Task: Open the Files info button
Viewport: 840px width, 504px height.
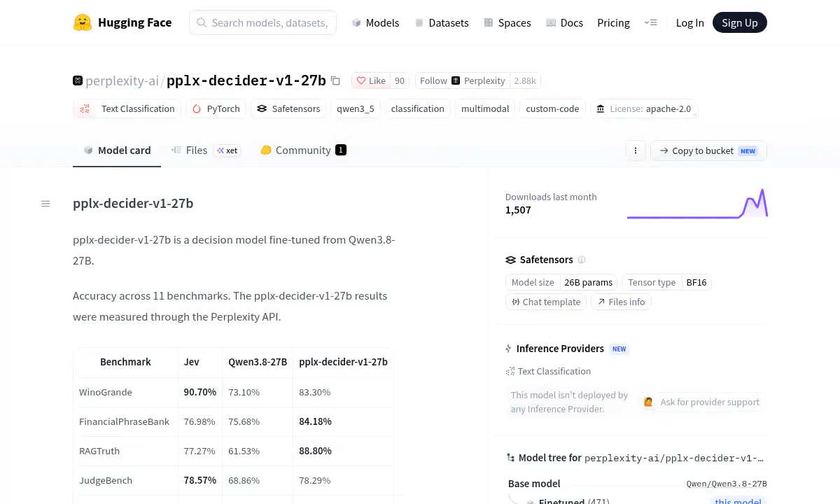Action: click(622, 302)
